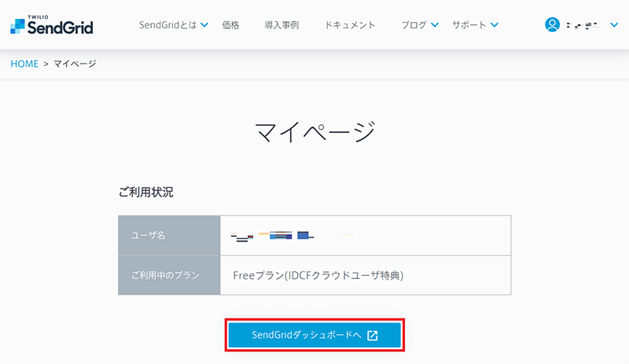Click the external link icon on dashboard button
The width and height of the screenshot is (629, 364).
pyautogui.click(x=373, y=336)
